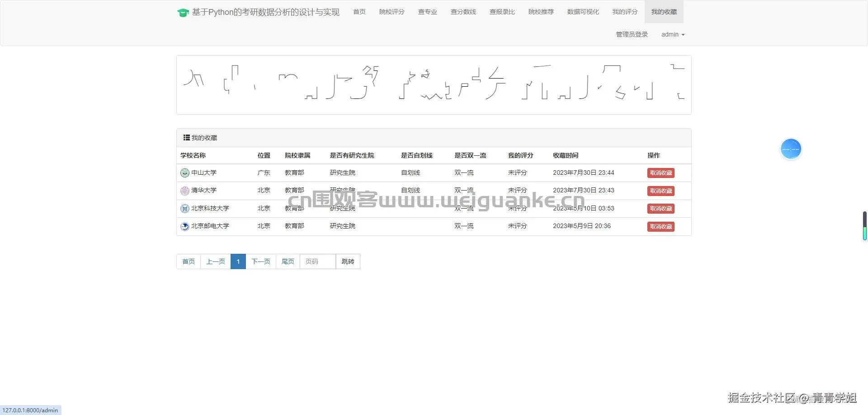868x415 pixels.
Task: Click the 学校名称 column header
Action: coord(193,155)
